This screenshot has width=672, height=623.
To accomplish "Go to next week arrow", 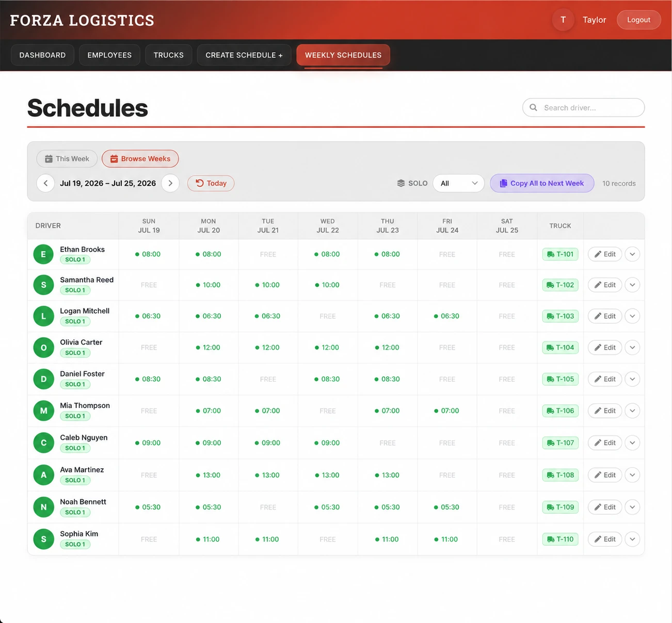I will [x=170, y=183].
